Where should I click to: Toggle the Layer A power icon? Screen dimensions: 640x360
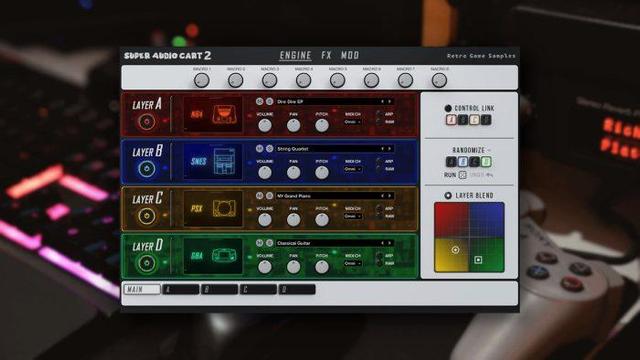[147, 122]
